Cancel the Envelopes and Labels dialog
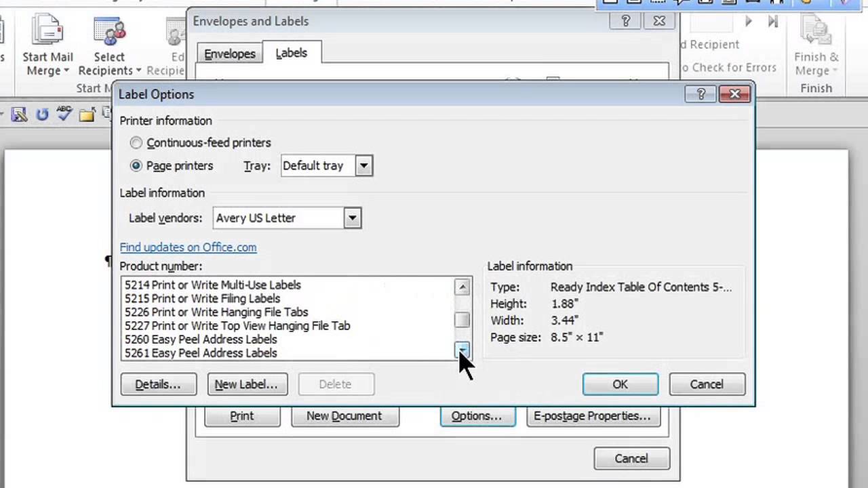The width and height of the screenshot is (868, 488). point(631,459)
